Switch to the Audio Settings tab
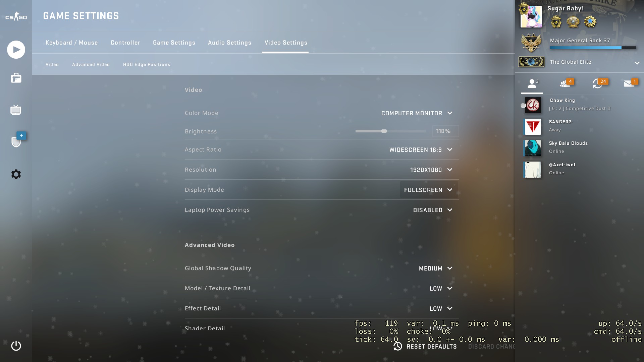The width and height of the screenshot is (644, 362). pos(229,43)
